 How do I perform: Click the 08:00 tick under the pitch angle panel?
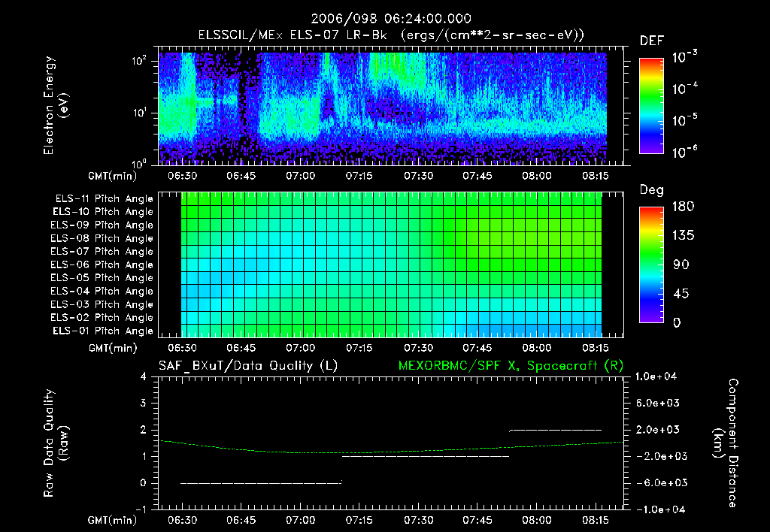(x=536, y=348)
